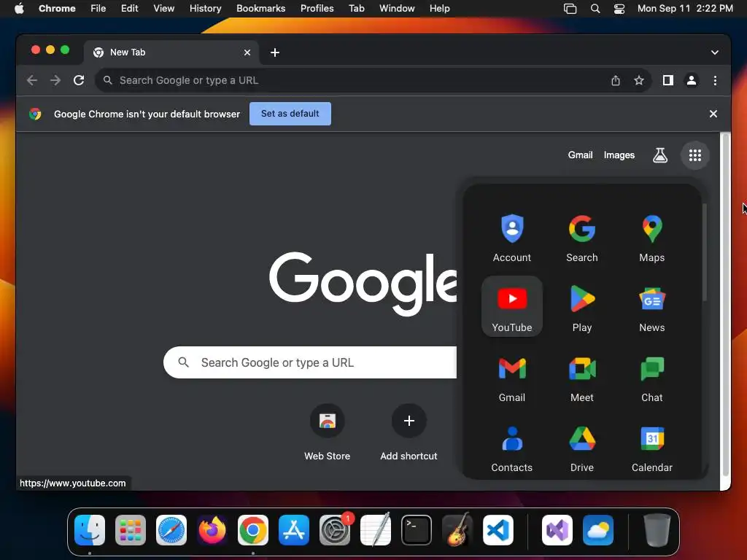The height and width of the screenshot is (560, 747).
Task: Click the apps panel scrollbar
Action: click(x=704, y=252)
